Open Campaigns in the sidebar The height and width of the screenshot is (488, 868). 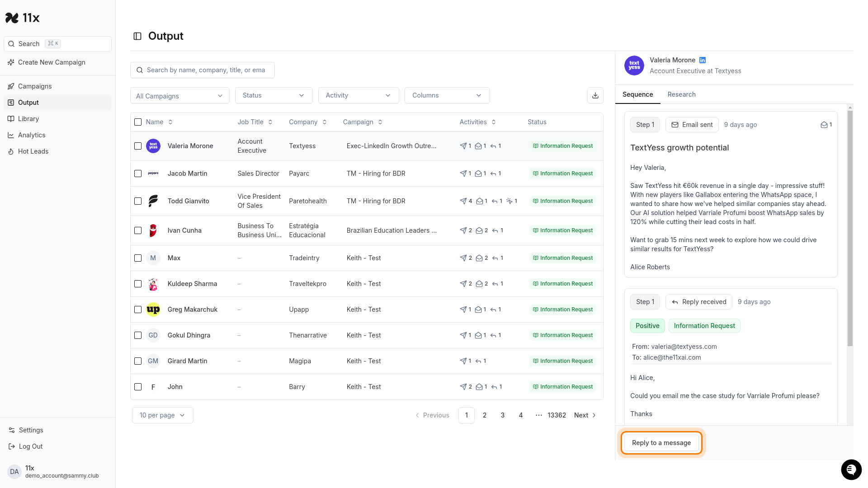coord(57,86)
